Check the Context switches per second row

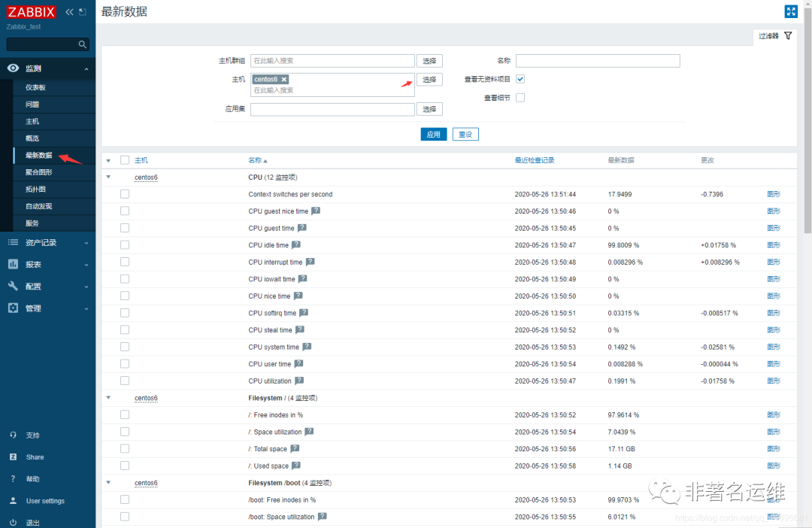[125, 194]
